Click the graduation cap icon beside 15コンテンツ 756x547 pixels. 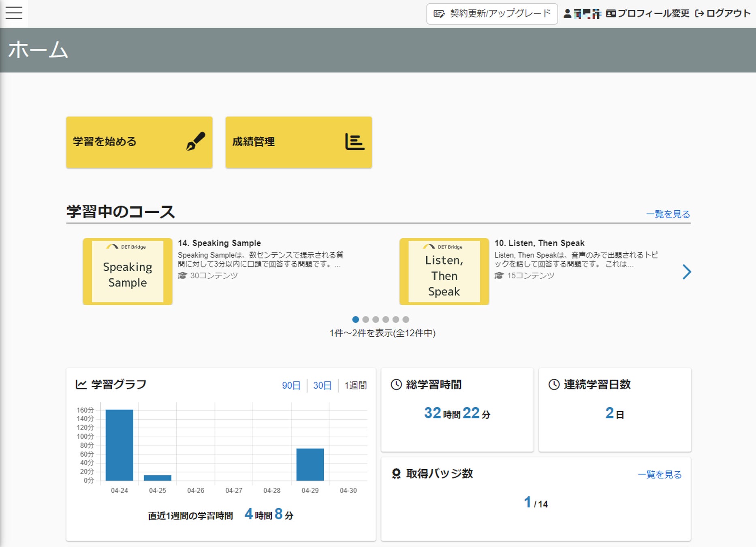pos(499,276)
